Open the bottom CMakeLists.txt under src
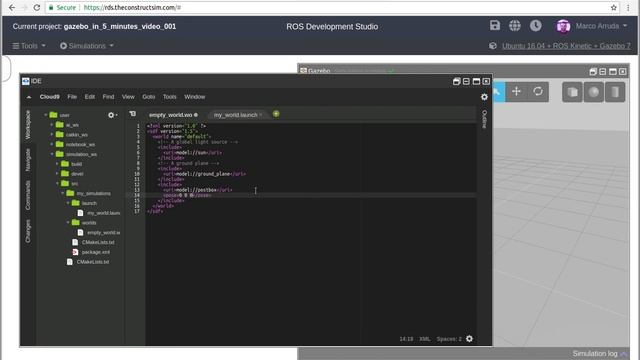 click(93, 262)
